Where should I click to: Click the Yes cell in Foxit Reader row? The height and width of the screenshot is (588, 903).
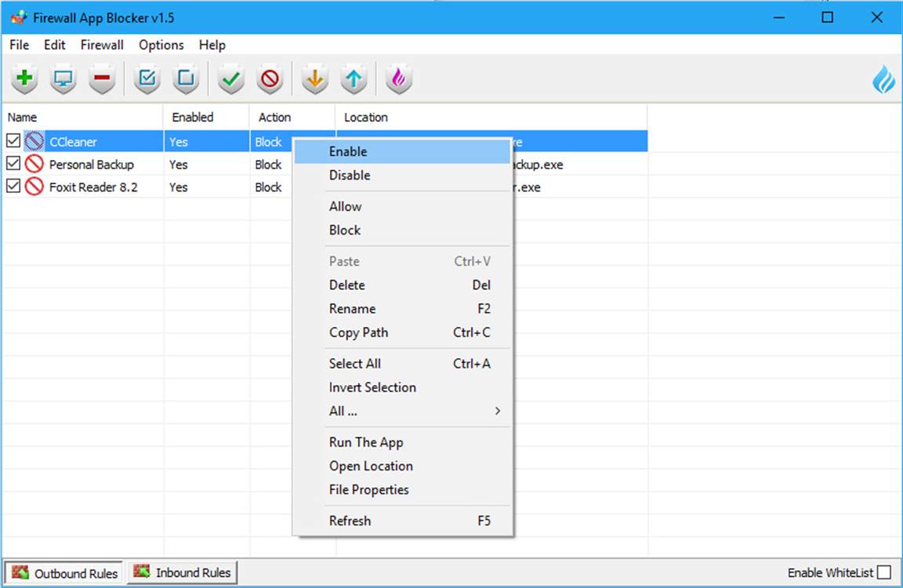[x=179, y=187]
